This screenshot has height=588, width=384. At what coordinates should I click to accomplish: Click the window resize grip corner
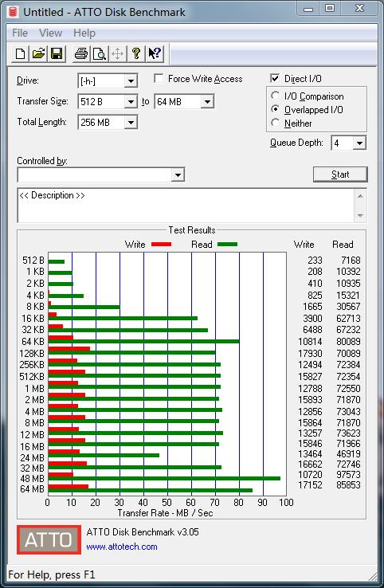[372, 576]
